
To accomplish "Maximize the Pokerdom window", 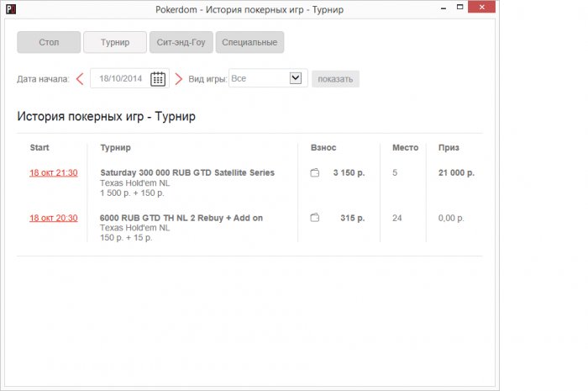I will tap(459, 7).
